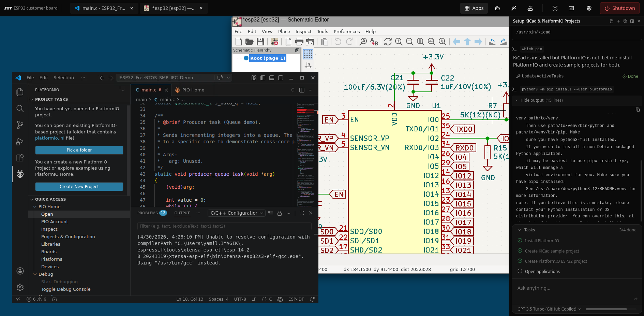Click the model usage progress bar
The image size is (644, 316).
(x=611, y=309)
